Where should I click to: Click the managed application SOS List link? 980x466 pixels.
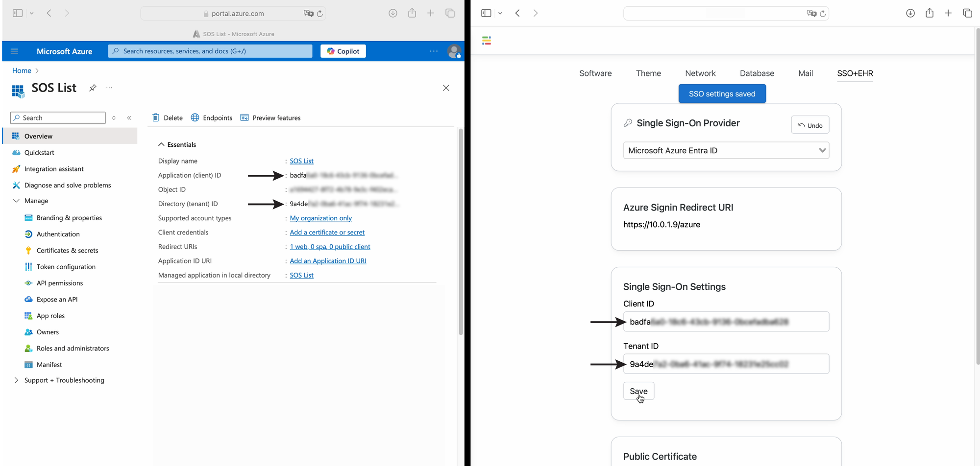pos(301,275)
